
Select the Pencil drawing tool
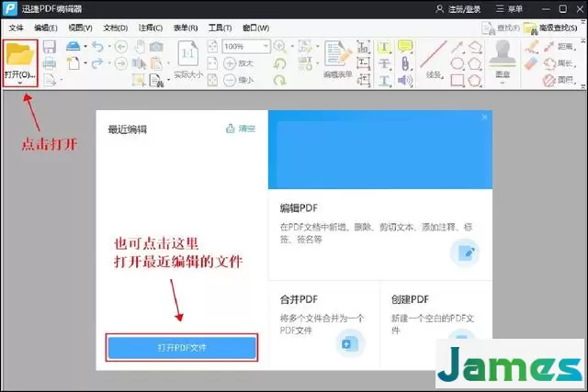[531, 47]
